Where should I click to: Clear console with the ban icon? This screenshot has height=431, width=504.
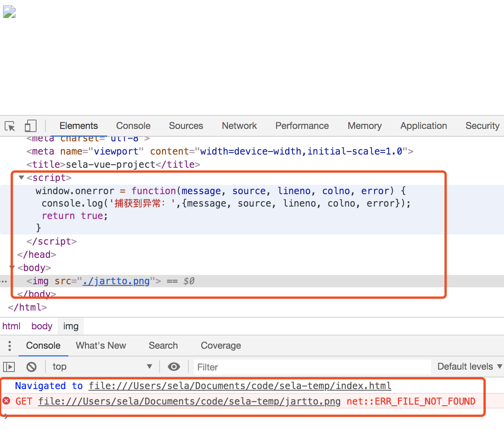[31, 367]
